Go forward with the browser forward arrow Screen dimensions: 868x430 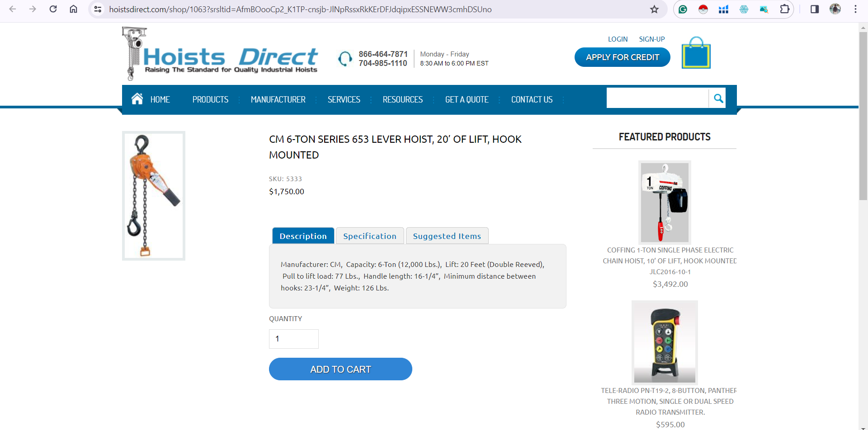33,9
